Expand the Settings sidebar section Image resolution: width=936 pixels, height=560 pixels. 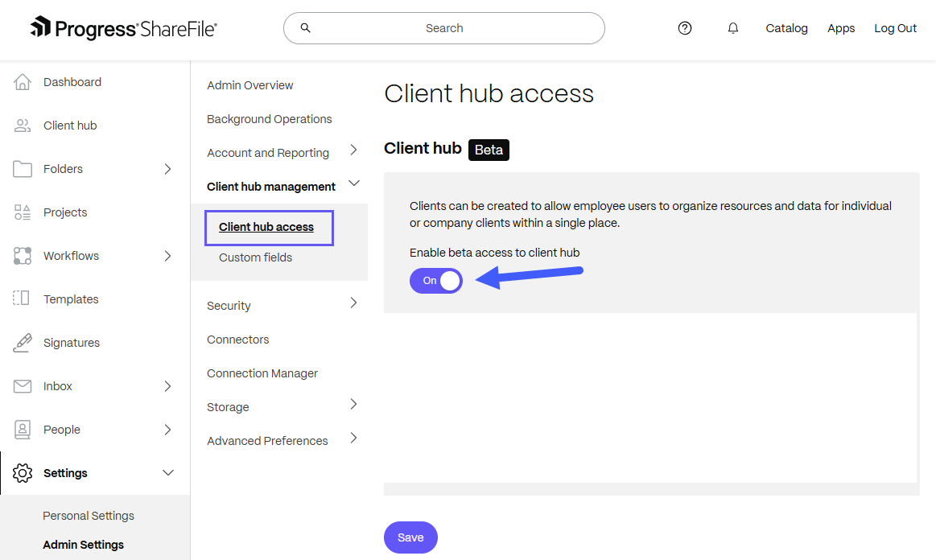click(x=167, y=472)
